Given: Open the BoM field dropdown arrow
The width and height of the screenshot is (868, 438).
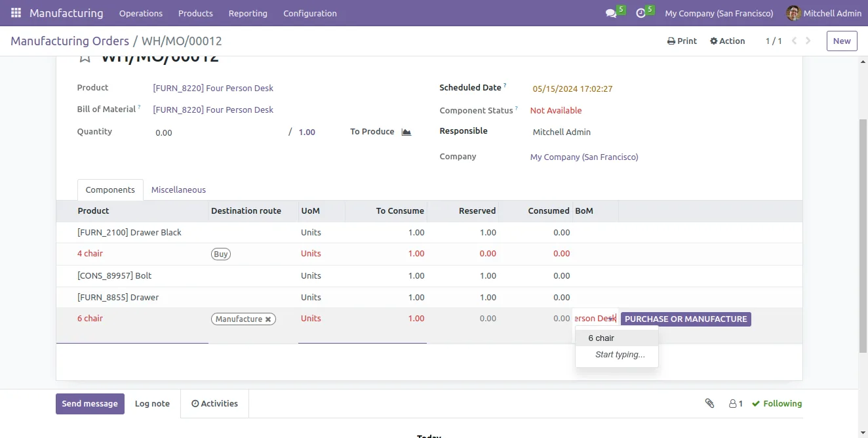Looking at the screenshot, I should (x=612, y=319).
